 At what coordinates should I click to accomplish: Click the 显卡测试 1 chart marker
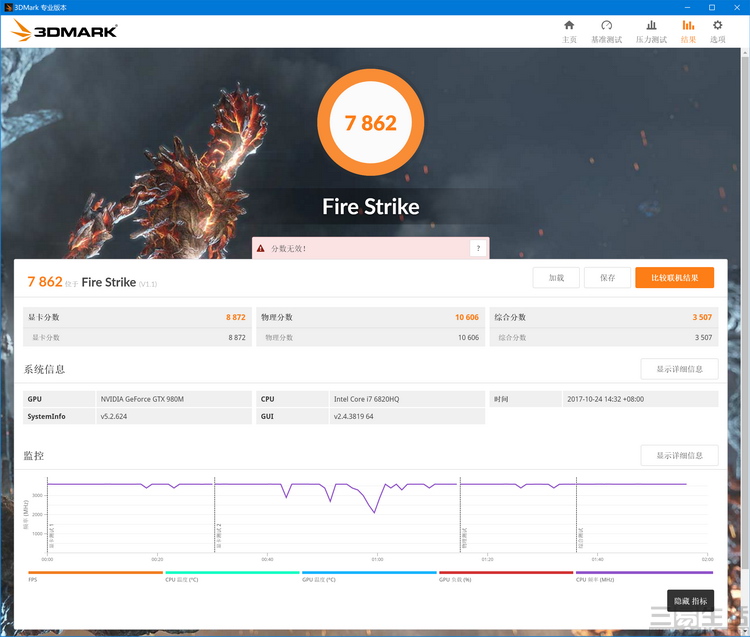pos(52,536)
